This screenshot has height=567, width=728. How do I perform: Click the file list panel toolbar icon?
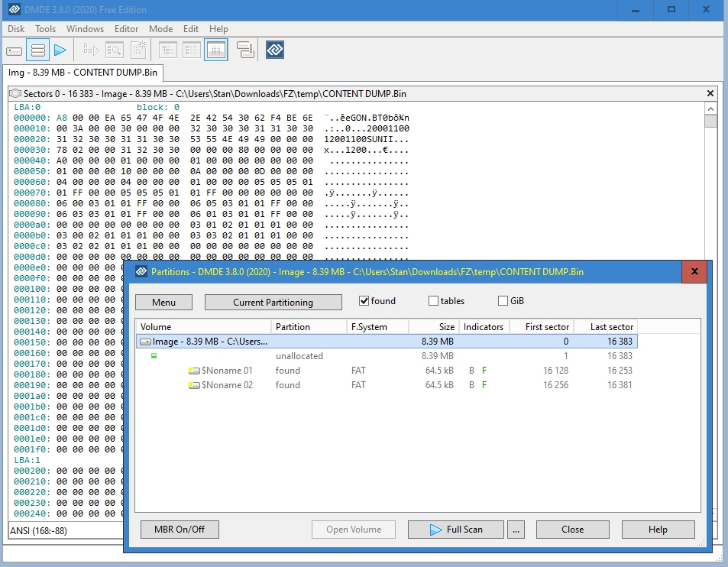coord(191,50)
